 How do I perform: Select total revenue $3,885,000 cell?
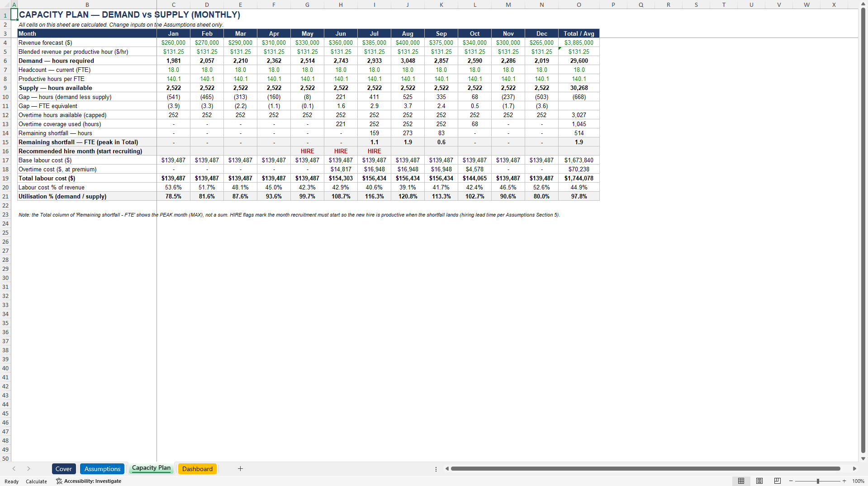tap(579, 42)
